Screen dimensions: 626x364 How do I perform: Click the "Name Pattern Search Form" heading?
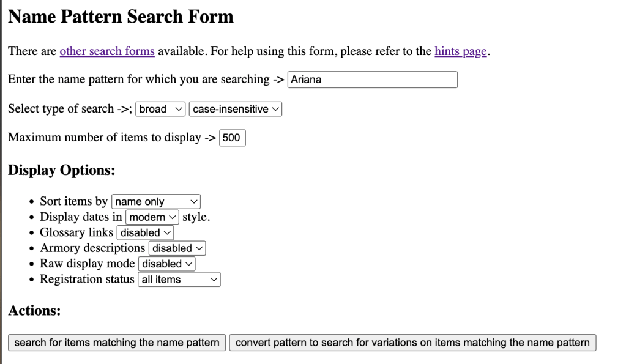121,17
